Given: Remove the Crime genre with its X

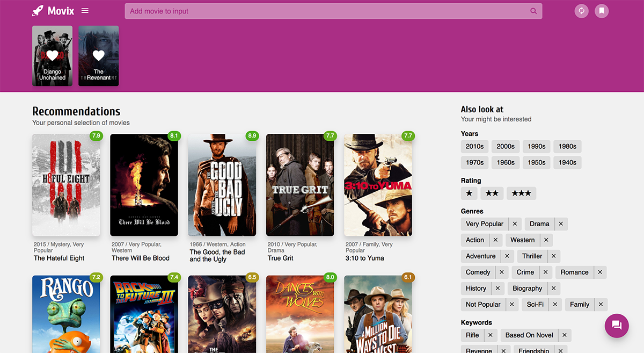Looking at the screenshot, I should (x=545, y=272).
